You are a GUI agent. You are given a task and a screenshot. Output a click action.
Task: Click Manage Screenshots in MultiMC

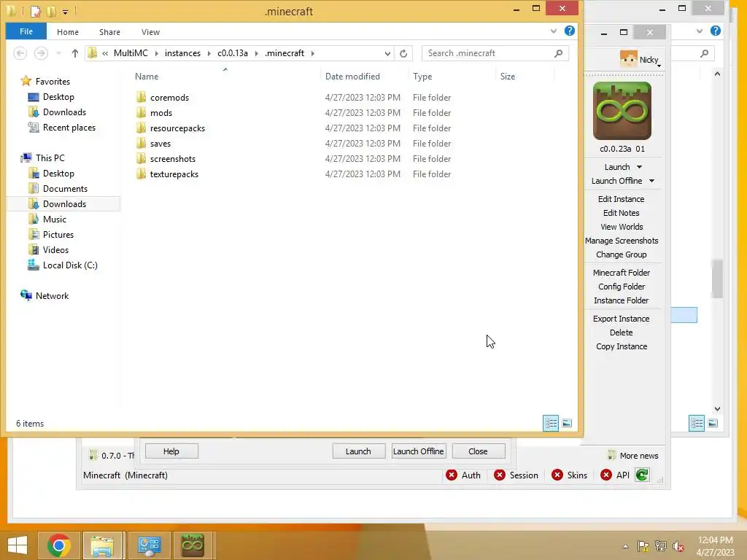[x=622, y=241]
